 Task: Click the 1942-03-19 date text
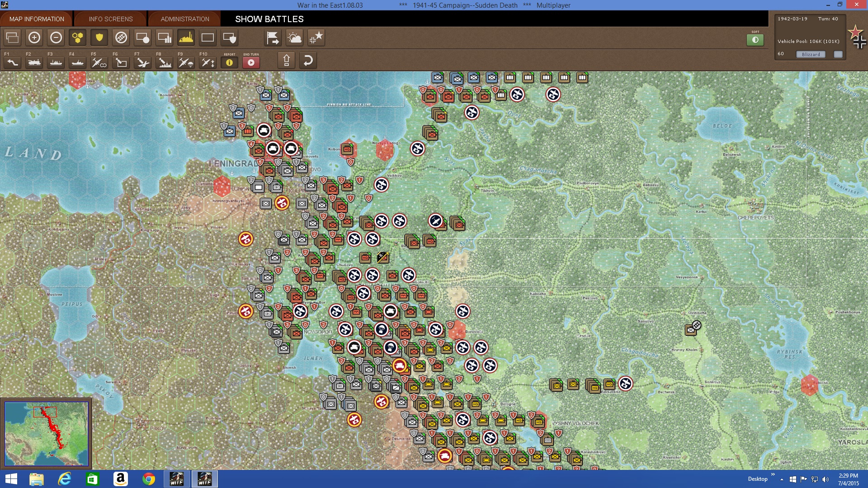(793, 19)
